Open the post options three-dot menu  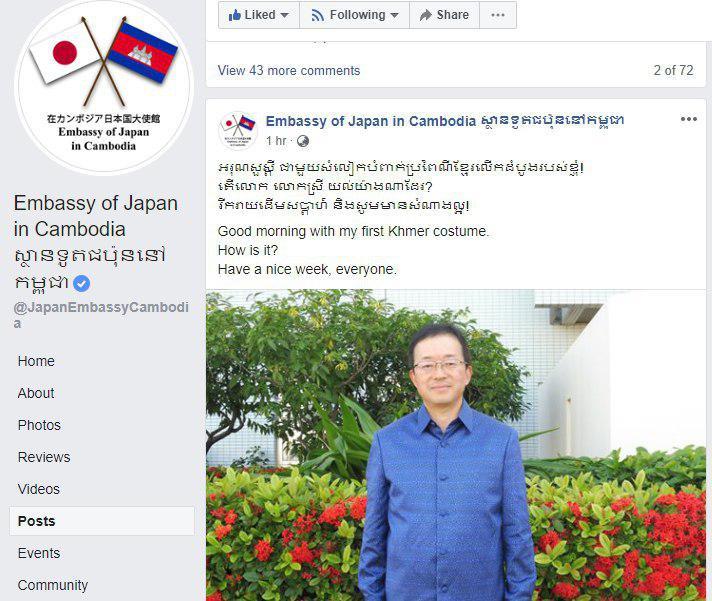click(x=688, y=119)
